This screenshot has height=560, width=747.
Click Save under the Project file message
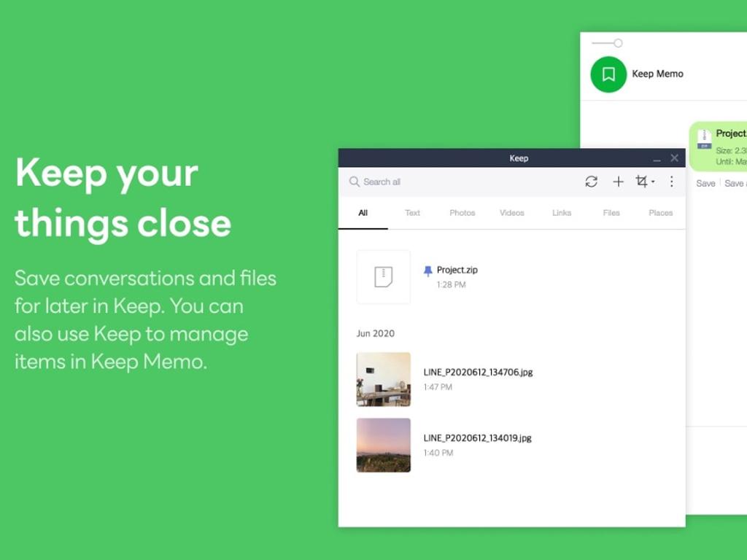tap(705, 184)
